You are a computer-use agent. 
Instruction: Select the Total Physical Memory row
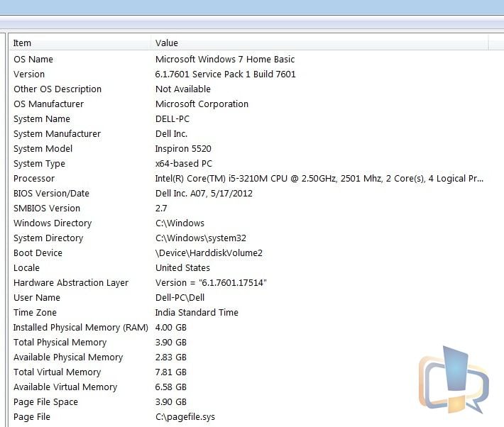pyautogui.click(x=60, y=343)
